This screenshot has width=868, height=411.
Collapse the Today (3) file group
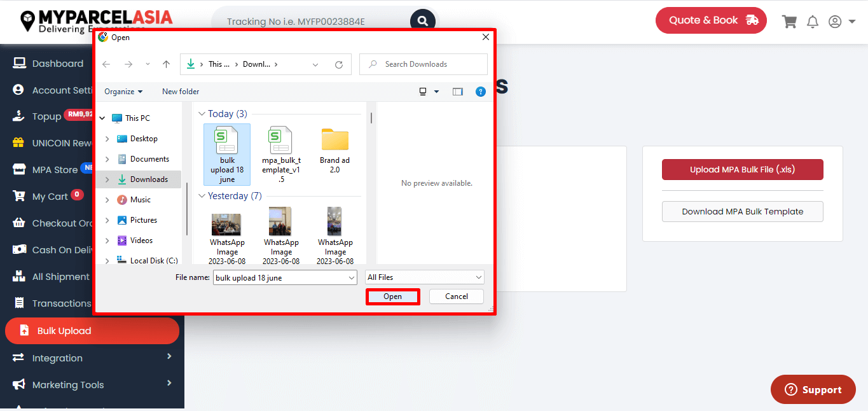point(202,114)
